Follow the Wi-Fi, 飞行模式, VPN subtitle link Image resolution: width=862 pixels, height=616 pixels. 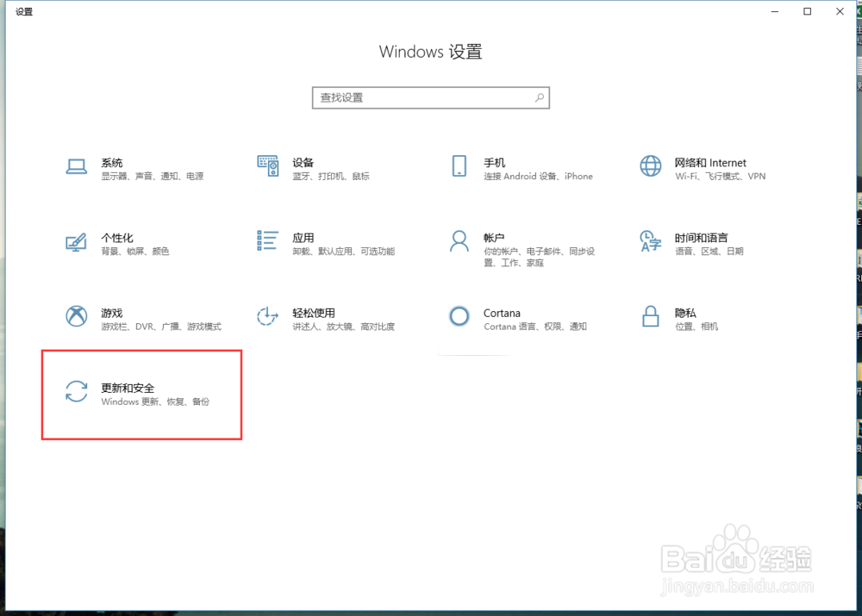(714, 177)
